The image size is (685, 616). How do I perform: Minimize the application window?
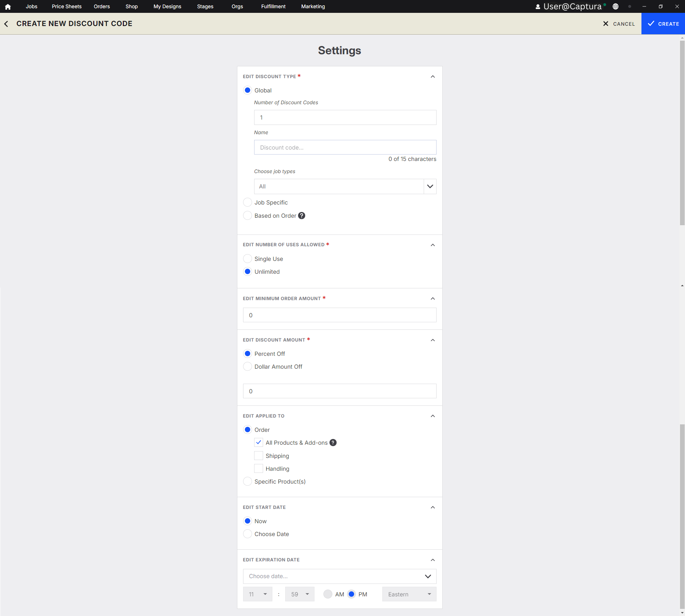644,6
